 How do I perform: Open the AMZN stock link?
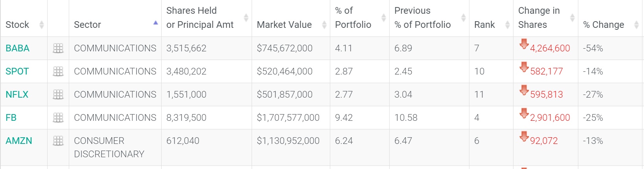coord(18,141)
